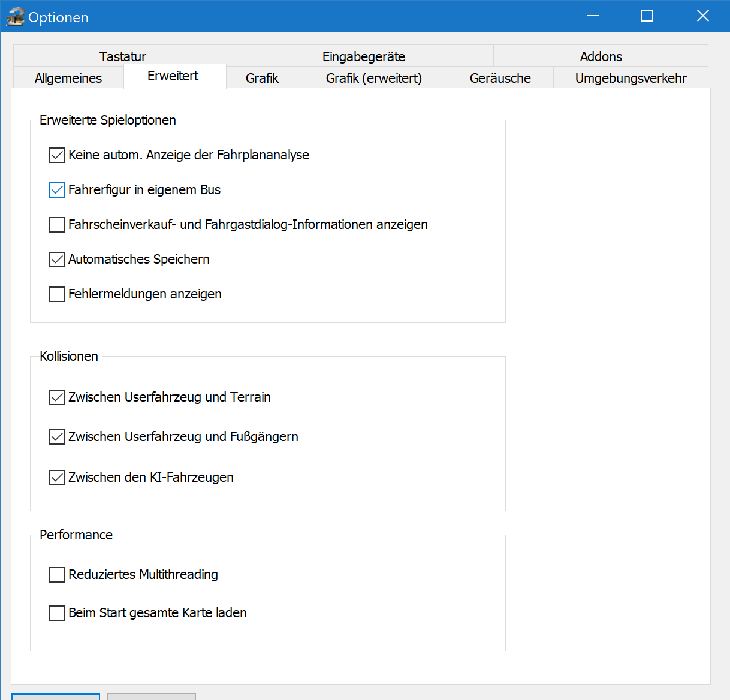Open the Grafik tab
730x700 pixels.
pos(263,78)
